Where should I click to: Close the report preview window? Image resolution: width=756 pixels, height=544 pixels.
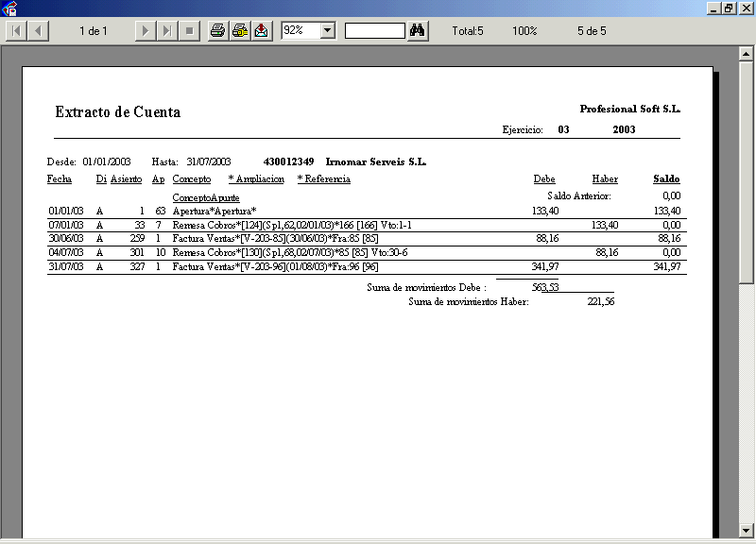click(745, 8)
